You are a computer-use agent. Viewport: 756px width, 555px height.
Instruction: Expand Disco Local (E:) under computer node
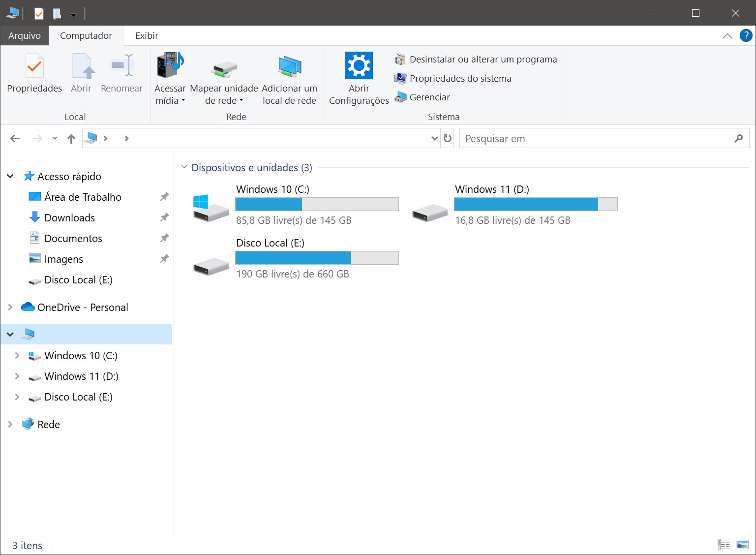point(17,397)
